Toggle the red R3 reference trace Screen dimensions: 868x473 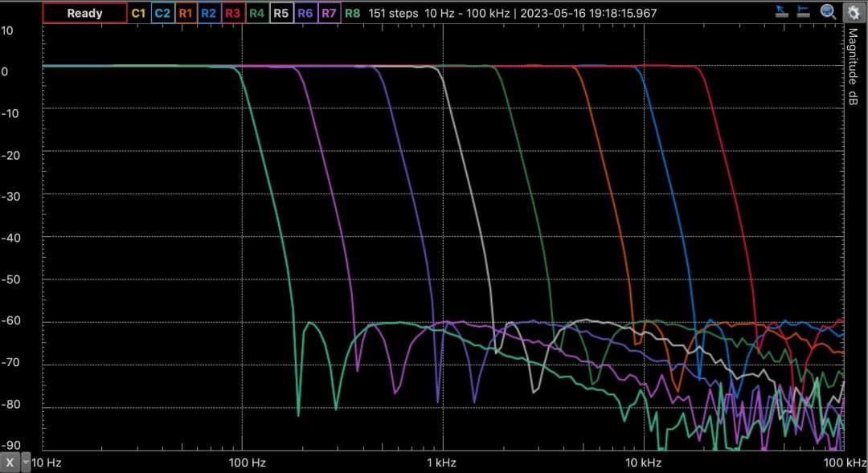[x=233, y=13]
